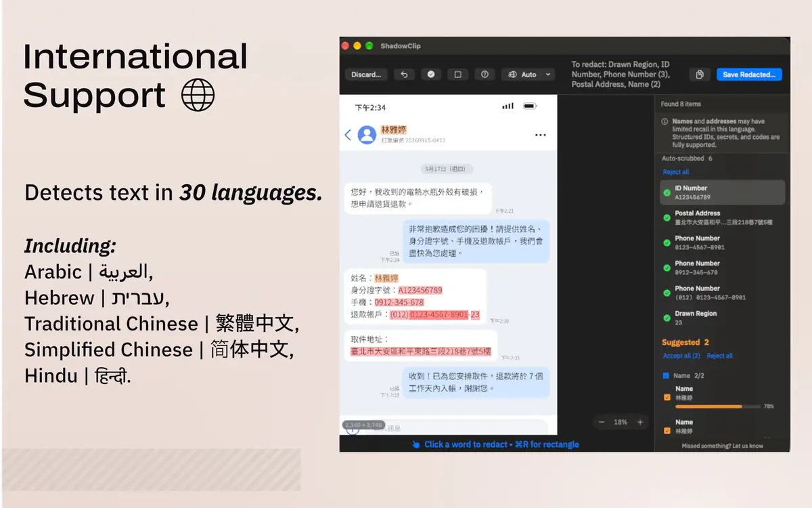This screenshot has height=508, width=812.
Task: Toggle the green check beside Postal Address
Action: [667, 217]
